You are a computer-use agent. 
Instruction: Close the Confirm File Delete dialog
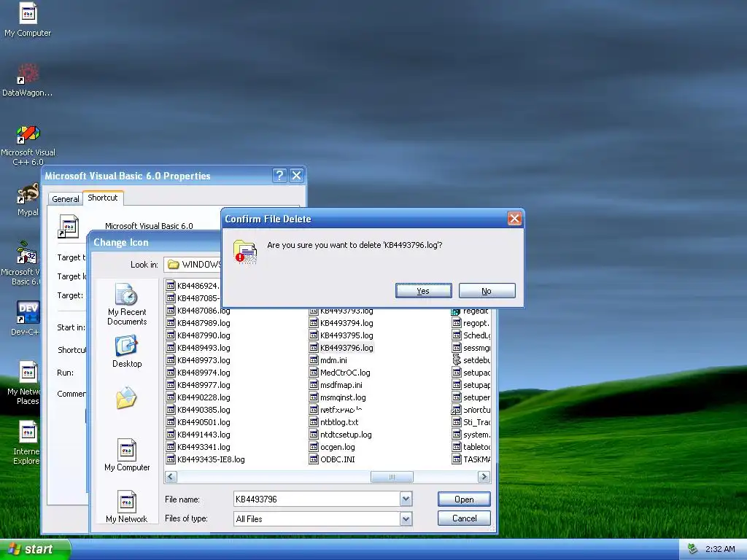tap(514, 219)
